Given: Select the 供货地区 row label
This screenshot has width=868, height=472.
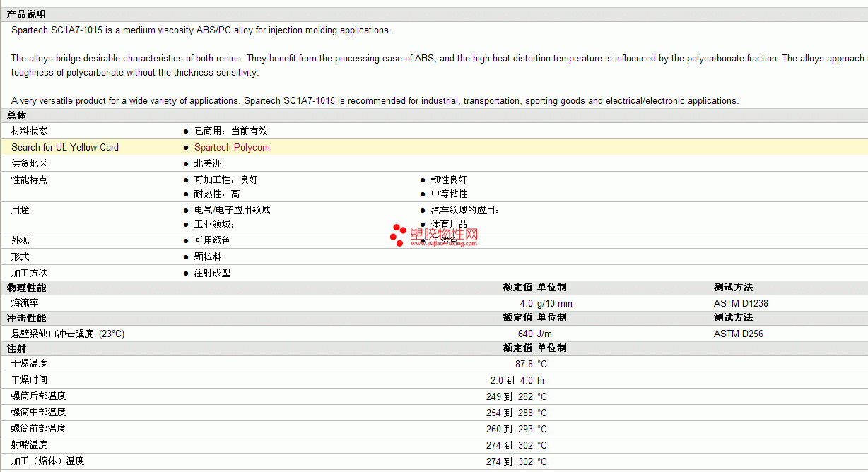Looking at the screenshot, I should tap(30, 164).
